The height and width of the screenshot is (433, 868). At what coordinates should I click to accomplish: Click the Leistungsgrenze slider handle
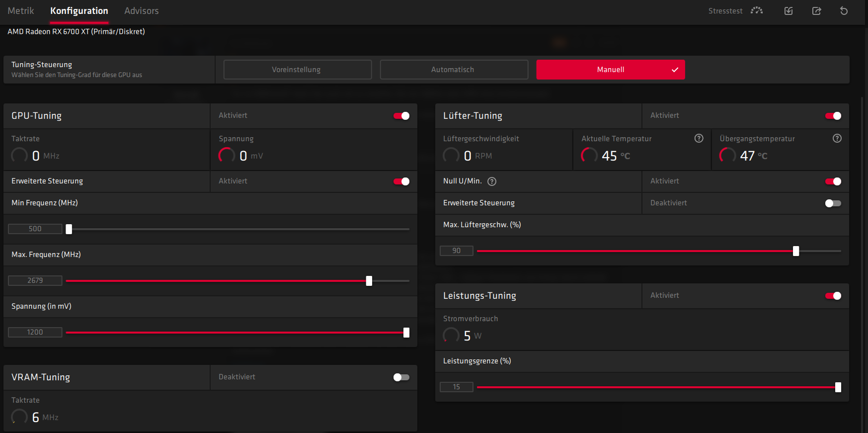coord(838,387)
